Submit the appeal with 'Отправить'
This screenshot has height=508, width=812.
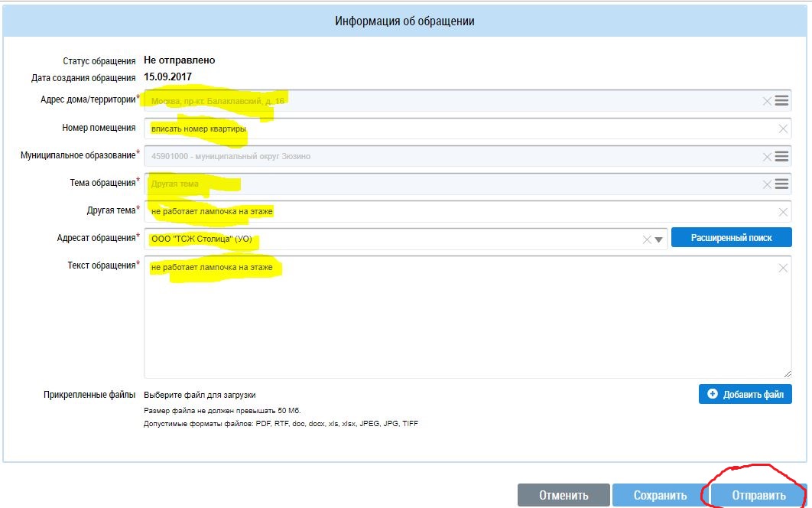click(x=758, y=495)
